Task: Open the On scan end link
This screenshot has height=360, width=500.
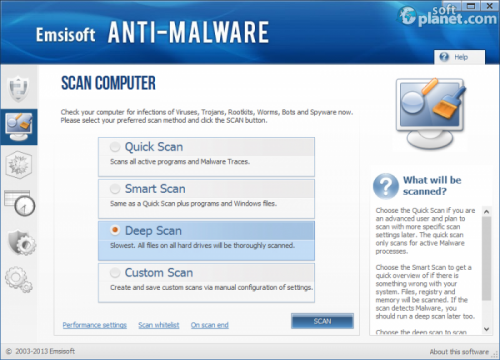Action: pyautogui.click(x=210, y=325)
